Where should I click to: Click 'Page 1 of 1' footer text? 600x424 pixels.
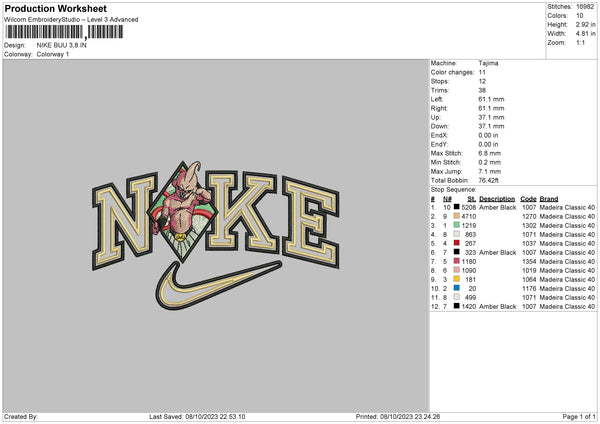(579, 416)
